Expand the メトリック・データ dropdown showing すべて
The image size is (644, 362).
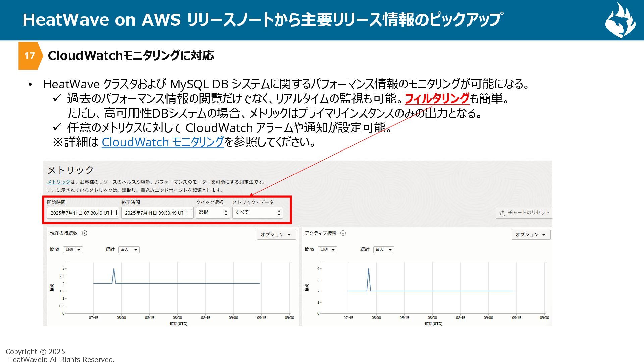[x=258, y=213]
